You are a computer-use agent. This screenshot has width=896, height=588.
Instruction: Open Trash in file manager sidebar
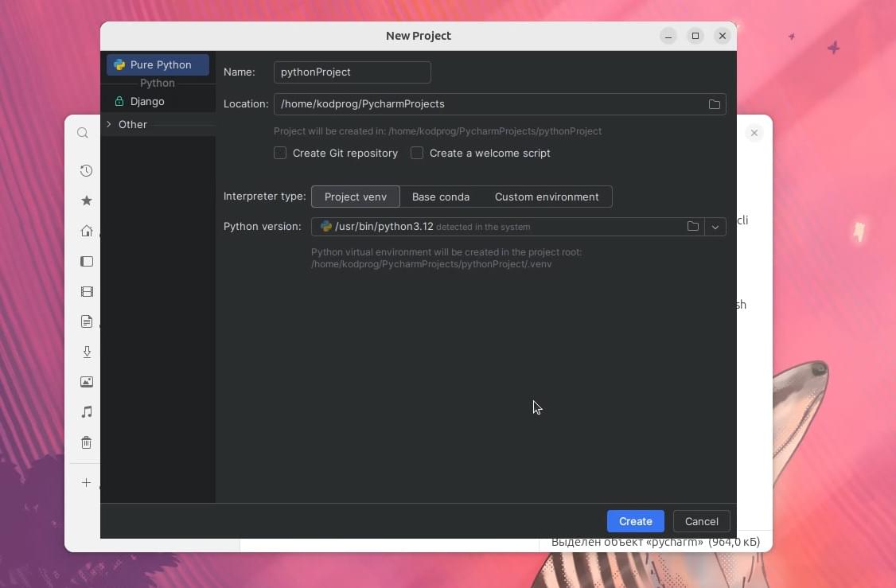86,442
